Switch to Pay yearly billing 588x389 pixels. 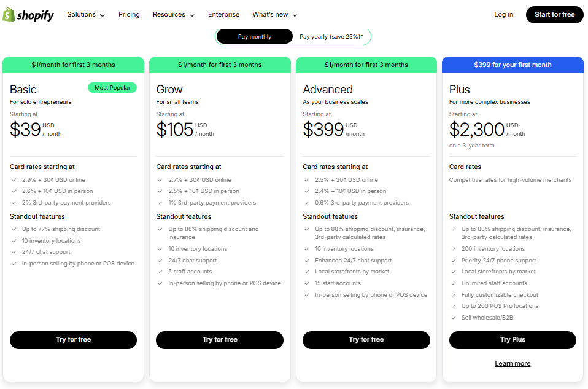(329, 36)
